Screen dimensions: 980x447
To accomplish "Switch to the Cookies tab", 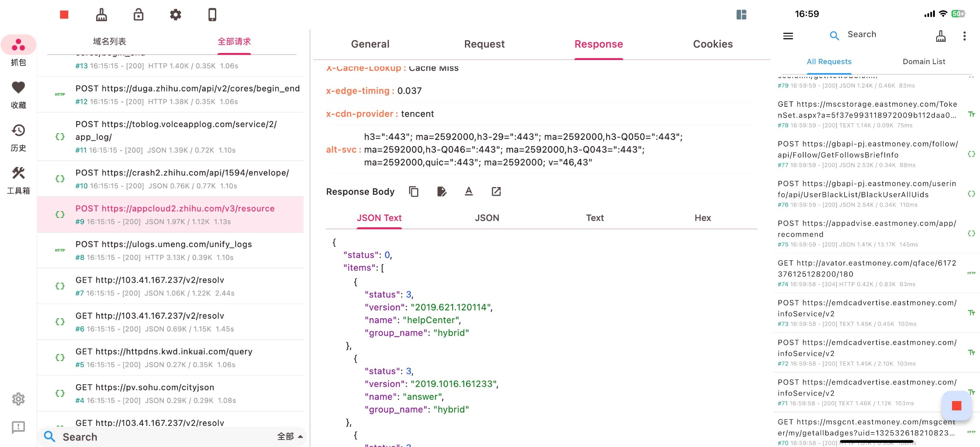I will [x=713, y=44].
